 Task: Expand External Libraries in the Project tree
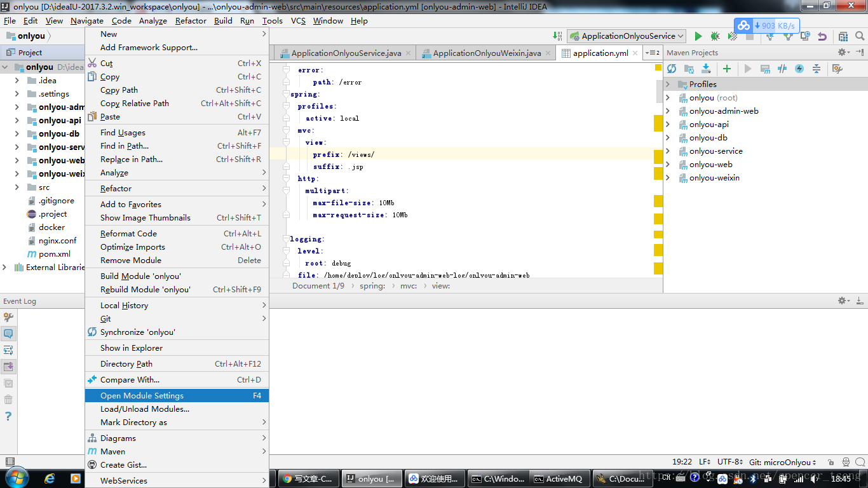click(x=5, y=268)
